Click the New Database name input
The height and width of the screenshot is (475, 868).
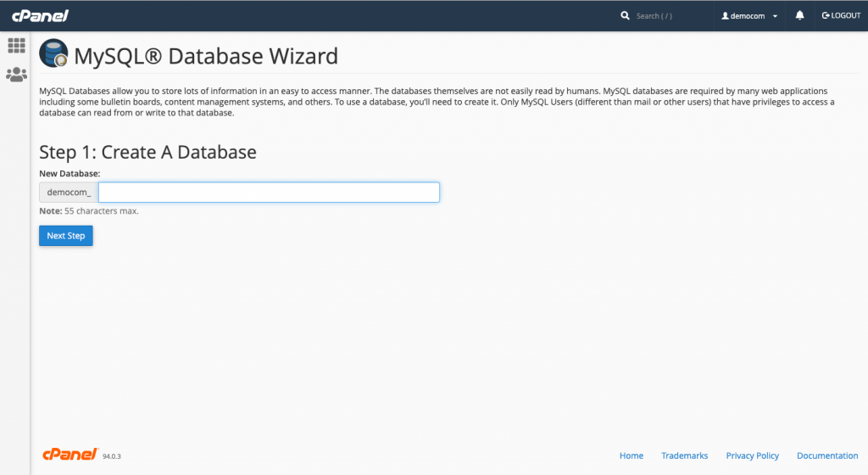[x=269, y=192]
